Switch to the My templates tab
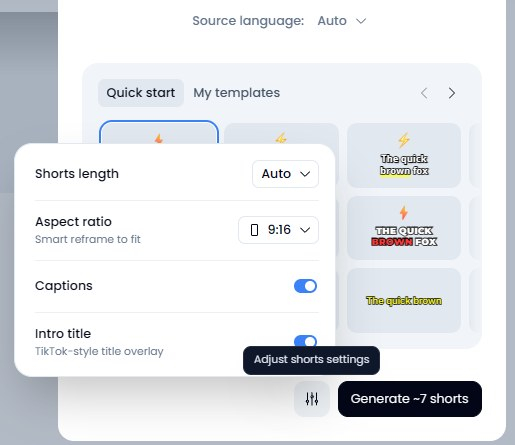Image resolution: width=515 pixels, height=445 pixels. [x=237, y=93]
